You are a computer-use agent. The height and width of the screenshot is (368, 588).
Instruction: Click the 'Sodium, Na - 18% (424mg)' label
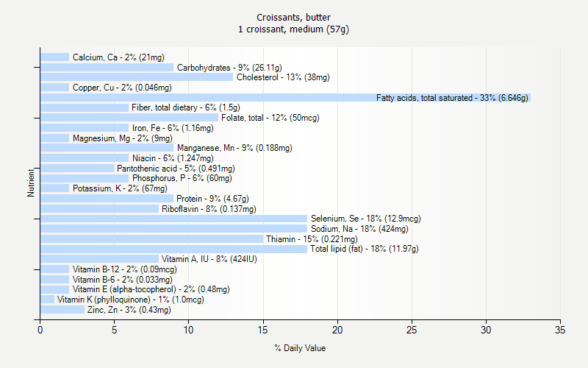pos(359,229)
